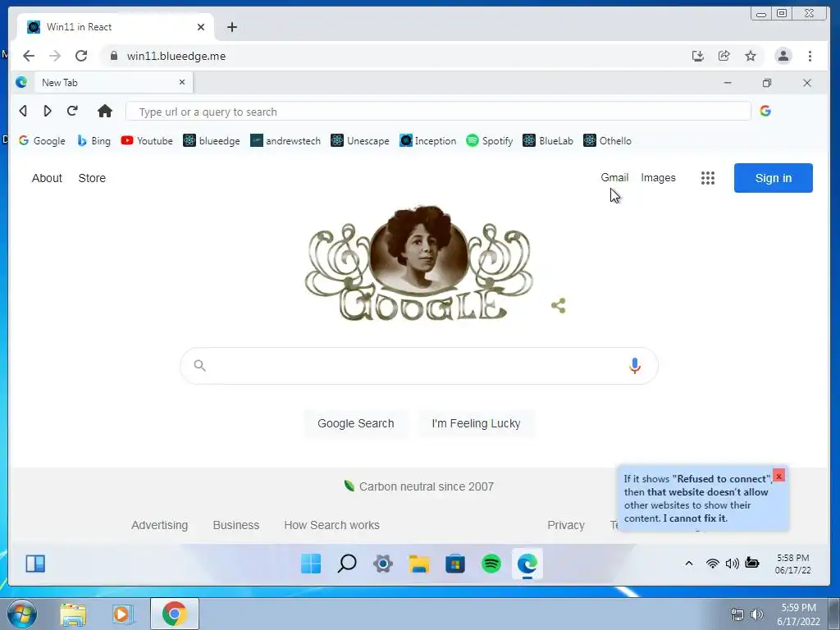Open the Spotify bookmark
The height and width of the screenshot is (630, 840).
490,141
